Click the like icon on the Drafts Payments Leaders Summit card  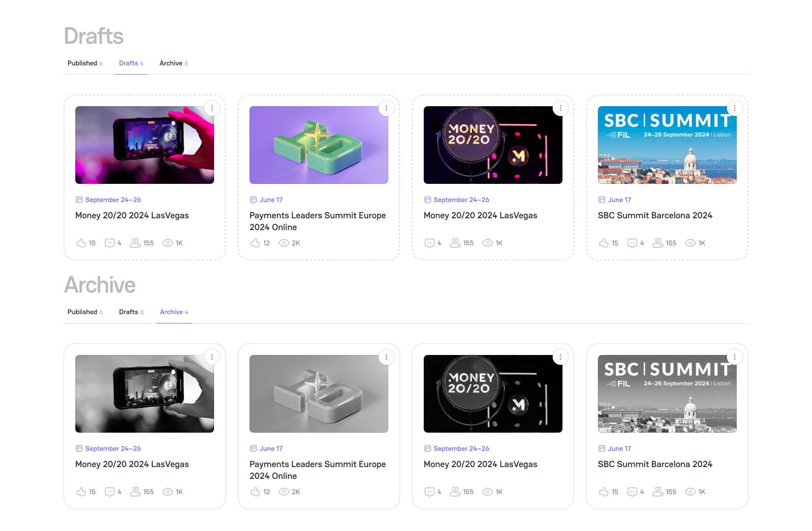(255, 243)
